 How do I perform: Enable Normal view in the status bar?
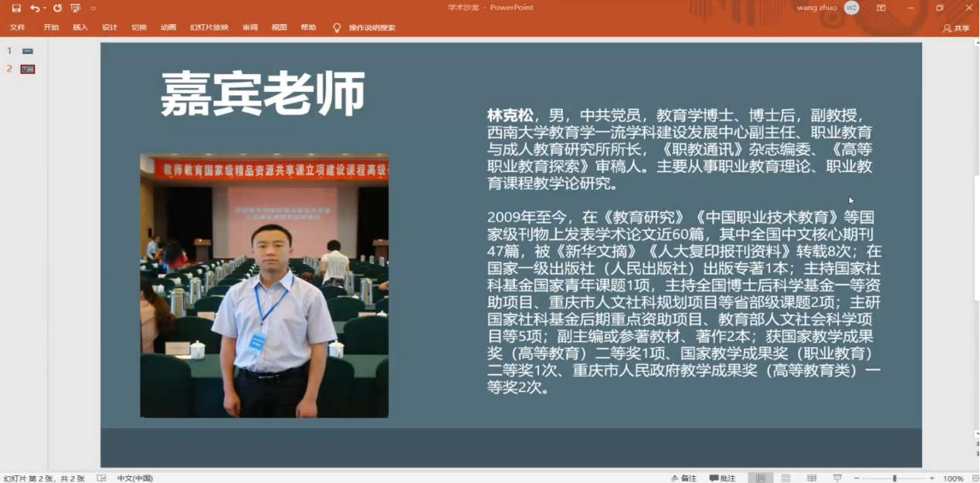point(761,476)
